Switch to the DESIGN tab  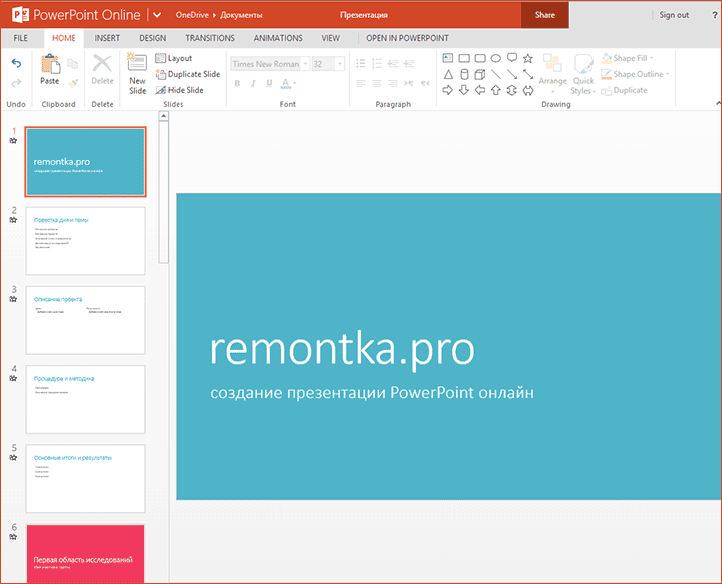pyautogui.click(x=152, y=38)
